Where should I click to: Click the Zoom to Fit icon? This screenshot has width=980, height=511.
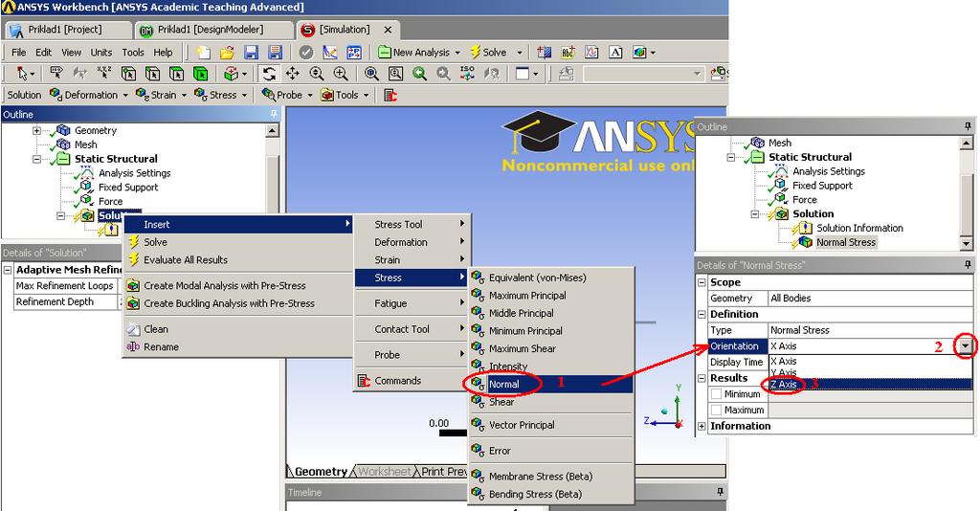(371, 74)
